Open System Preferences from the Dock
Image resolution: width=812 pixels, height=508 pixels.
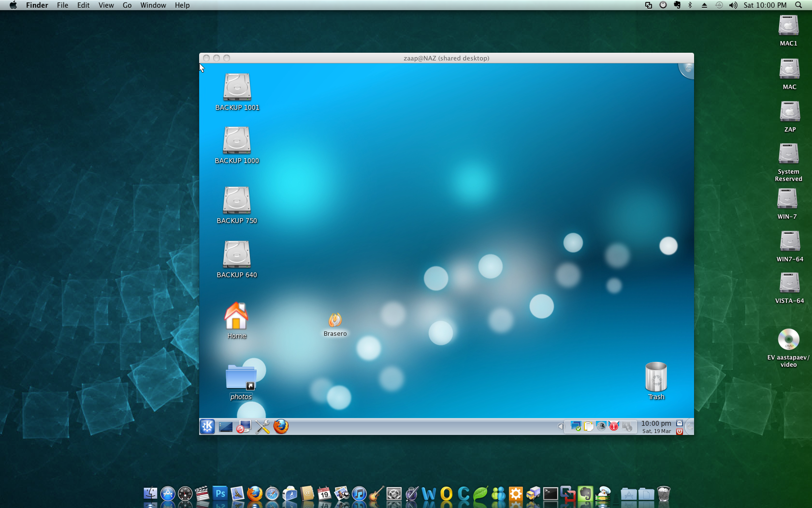[x=394, y=494]
